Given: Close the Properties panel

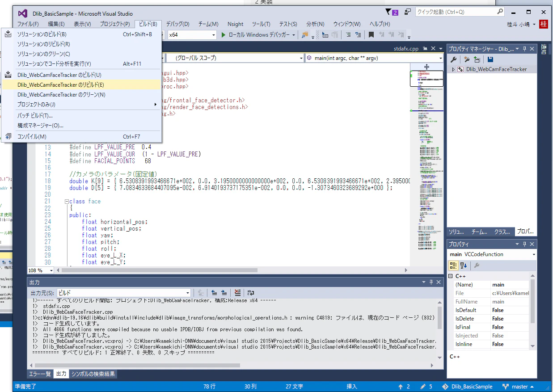Looking at the screenshot, I should click(x=532, y=244).
